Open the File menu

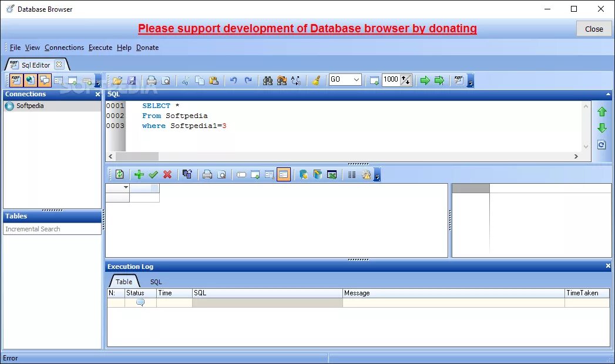[15, 48]
